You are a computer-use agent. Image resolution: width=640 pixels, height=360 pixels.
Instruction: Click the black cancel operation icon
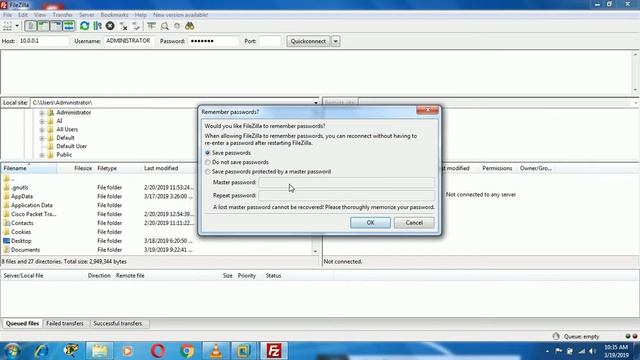click(110, 26)
